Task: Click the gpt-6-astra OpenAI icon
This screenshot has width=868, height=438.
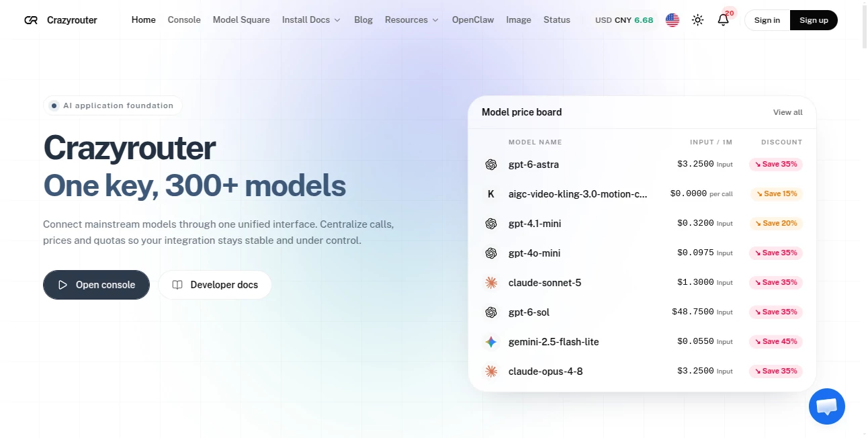Action: tap(491, 165)
